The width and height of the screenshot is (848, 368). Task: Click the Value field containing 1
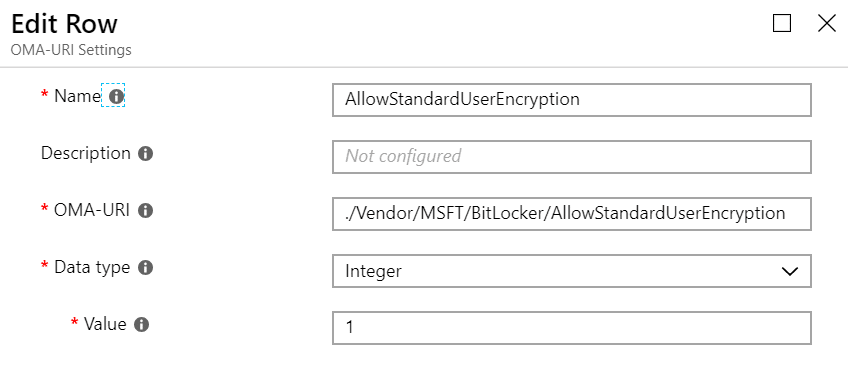pyautogui.click(x=572, y=327)
